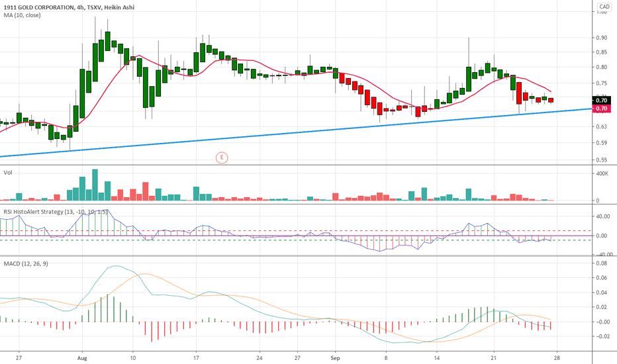
Task: Click the MA (10, close) indicator legend
Action: pos(22,15)
